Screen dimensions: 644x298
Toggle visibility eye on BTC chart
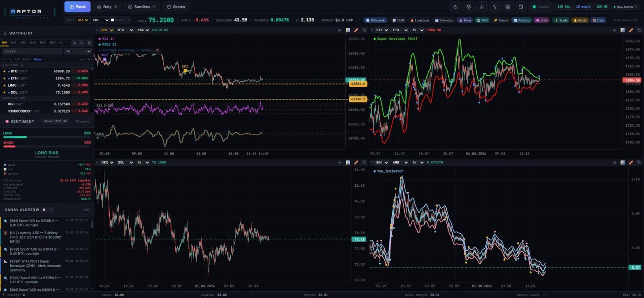coord(339,30)
